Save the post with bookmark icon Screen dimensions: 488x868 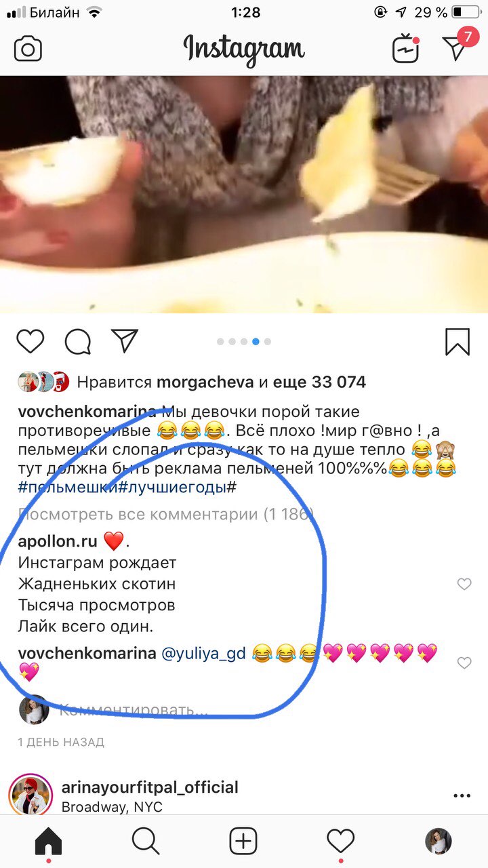point(457,341)
